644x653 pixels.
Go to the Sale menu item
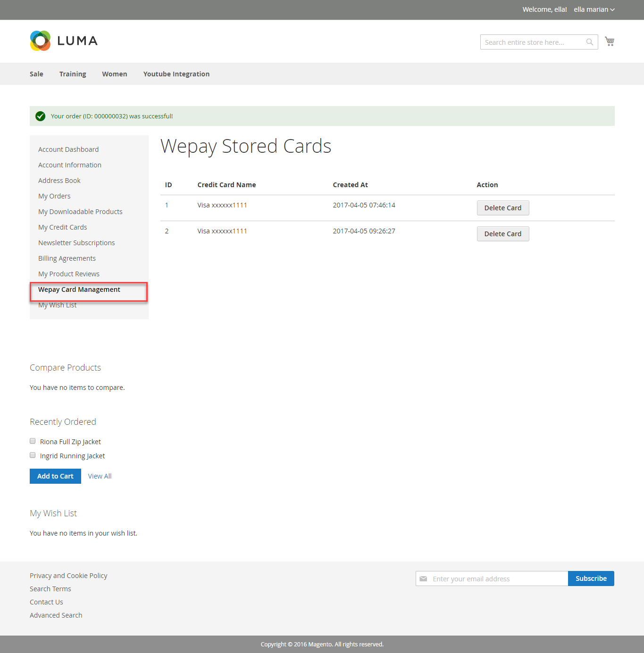(36, 74)
